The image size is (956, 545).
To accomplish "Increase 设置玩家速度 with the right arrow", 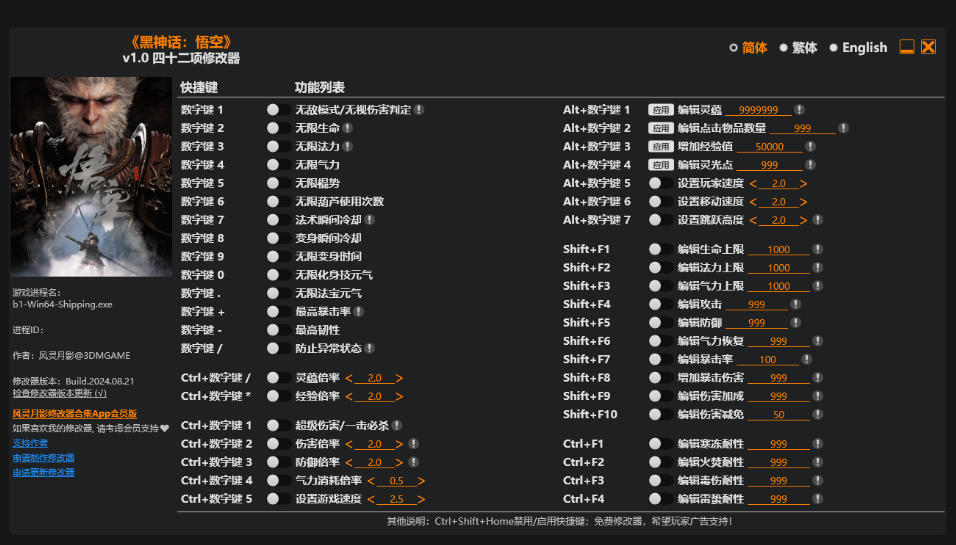I will click(803, 183).
